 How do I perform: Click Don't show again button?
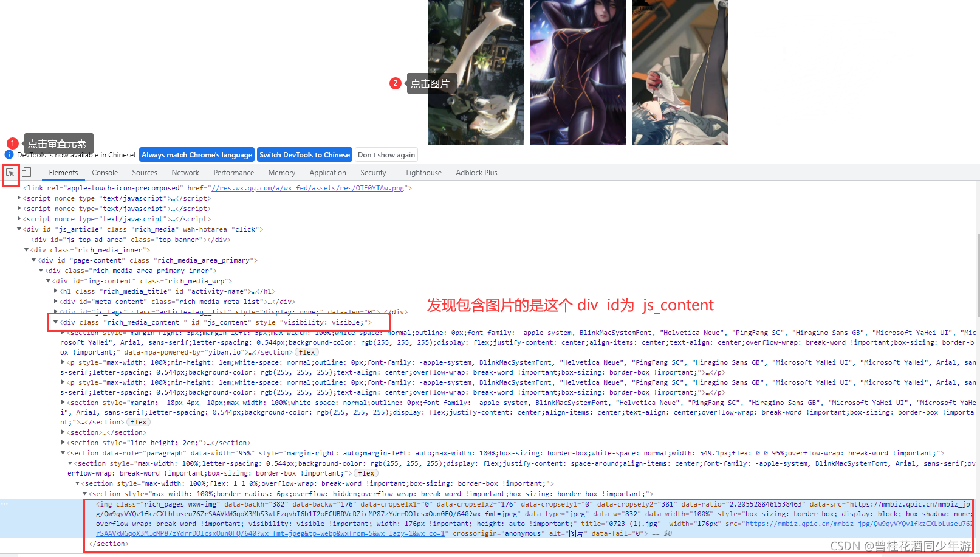point(386,155)
